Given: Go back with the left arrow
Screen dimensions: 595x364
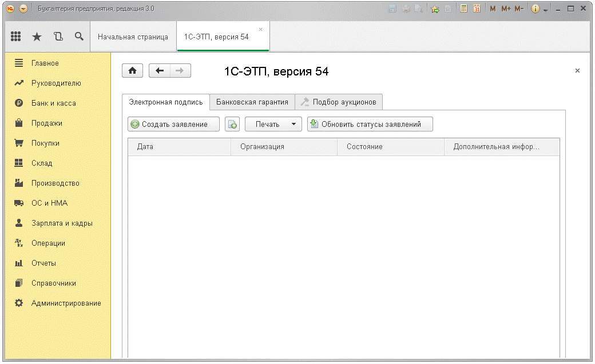Looking at the screenshot, I should coord(160,70).
